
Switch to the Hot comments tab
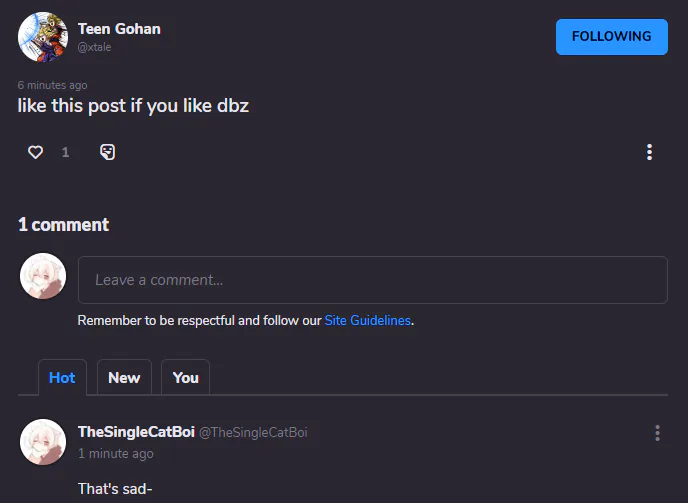(62, 377)
